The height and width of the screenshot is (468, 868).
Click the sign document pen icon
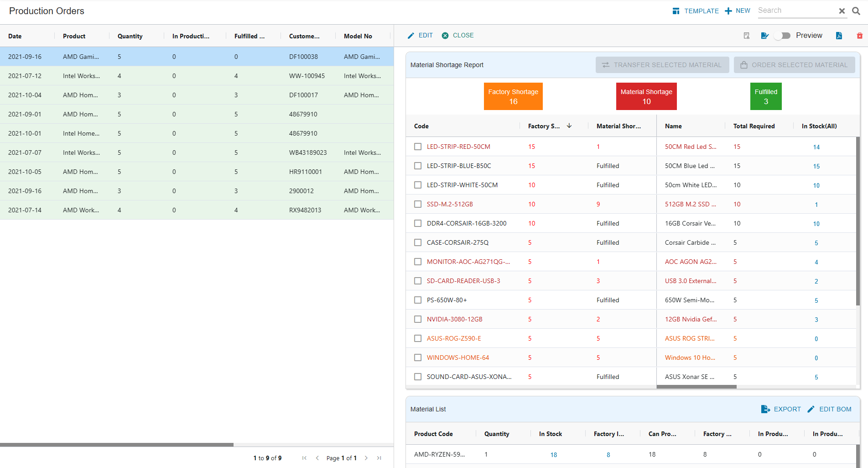tap(765, 36)
